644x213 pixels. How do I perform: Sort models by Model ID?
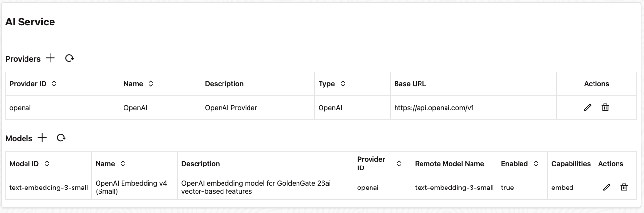47,164
